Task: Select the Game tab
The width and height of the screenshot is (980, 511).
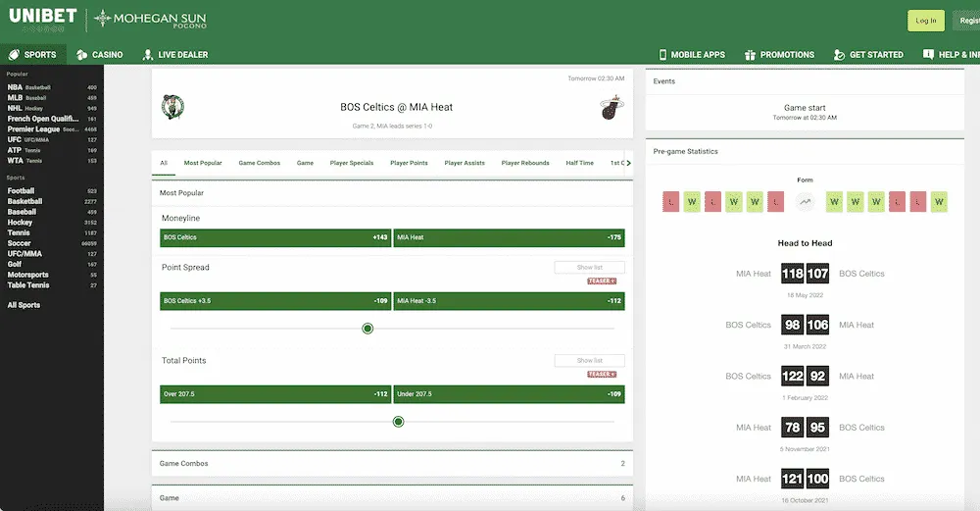Action: coord(305,163)
